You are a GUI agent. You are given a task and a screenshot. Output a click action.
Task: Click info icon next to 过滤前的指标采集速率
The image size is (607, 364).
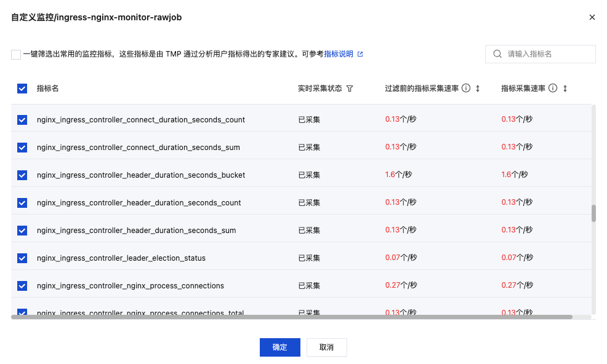point(466,88)
